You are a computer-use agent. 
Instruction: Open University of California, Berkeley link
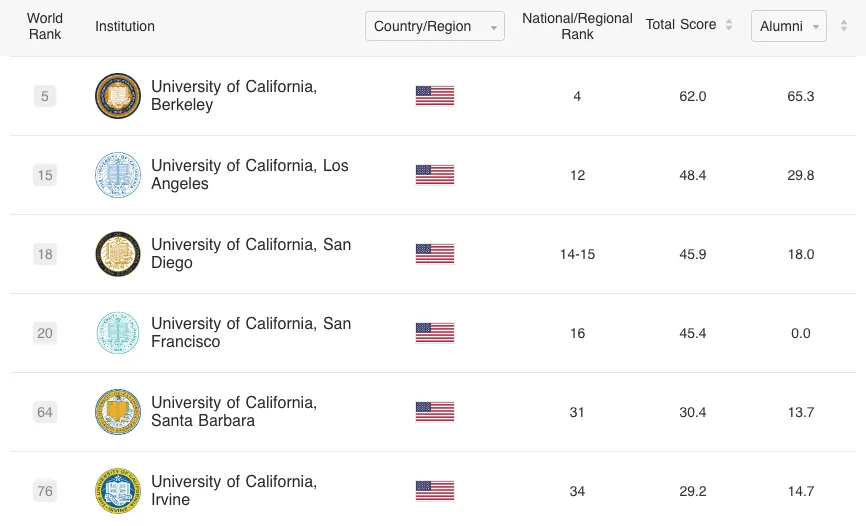click(234, 96)
